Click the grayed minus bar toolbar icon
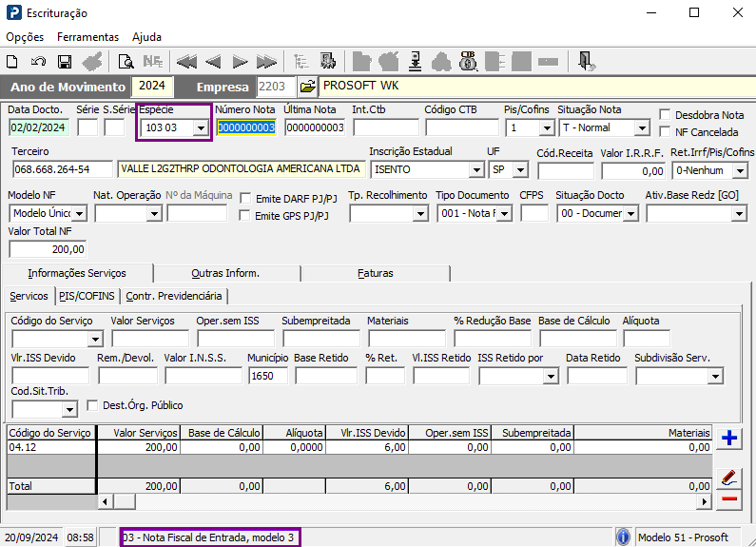Screen dimensions: 756x547 point(548,62)
